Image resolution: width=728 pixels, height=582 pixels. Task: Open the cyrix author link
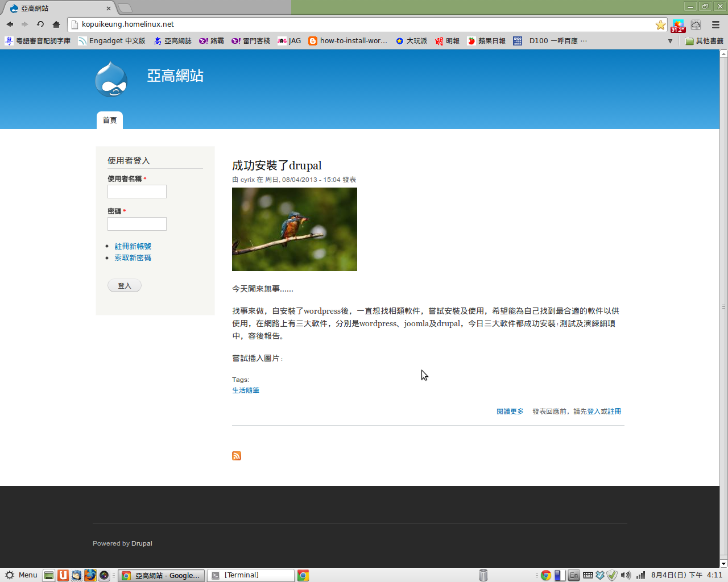247,180
